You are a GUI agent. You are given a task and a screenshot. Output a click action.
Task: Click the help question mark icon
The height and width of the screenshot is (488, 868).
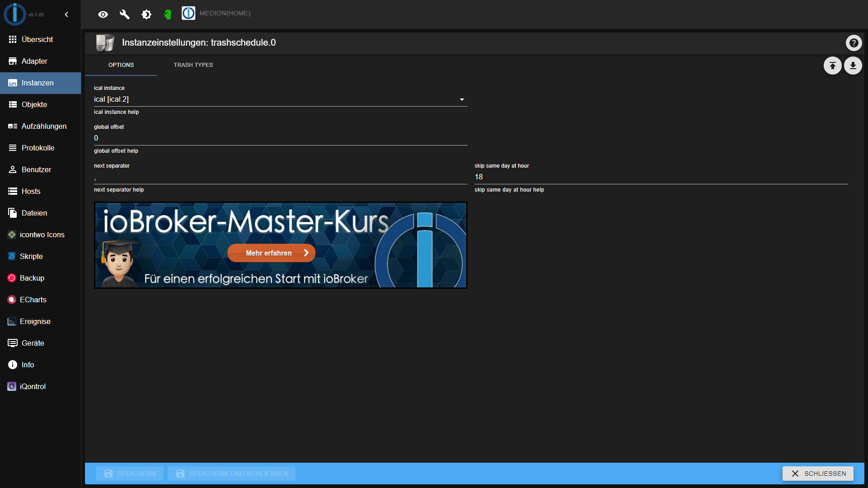pos(854,43)
